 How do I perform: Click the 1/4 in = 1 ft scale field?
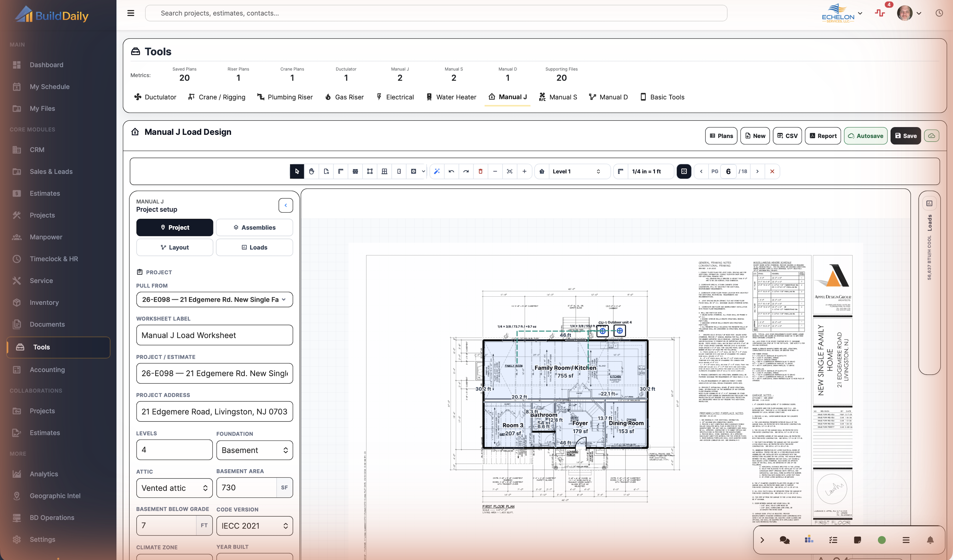650,171
